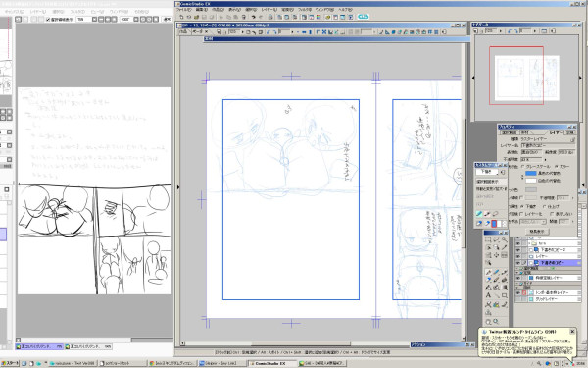Viewport: 588px width, 368px height.
Task: Toggle visibility of 下書きのコピー 2 layer
Action: click(x=517, y=249)
